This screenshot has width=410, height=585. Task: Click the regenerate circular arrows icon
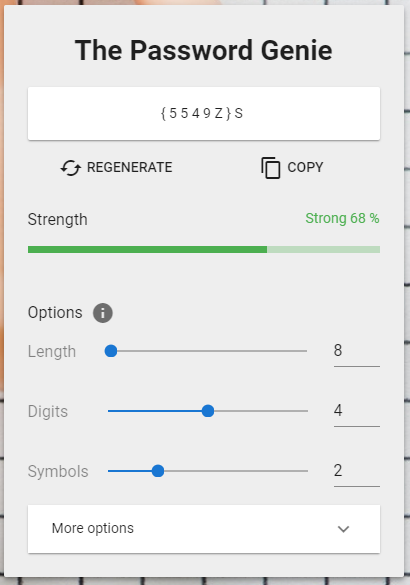coord(71,168)
